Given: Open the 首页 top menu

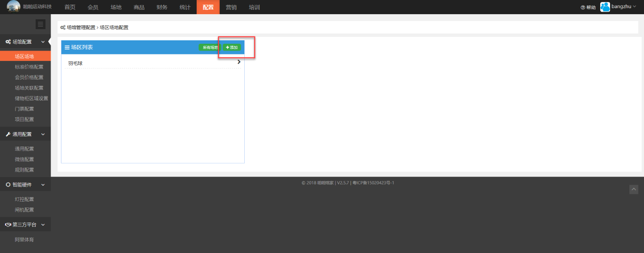Looking at the screenshot, I should (x=70, y=7).
